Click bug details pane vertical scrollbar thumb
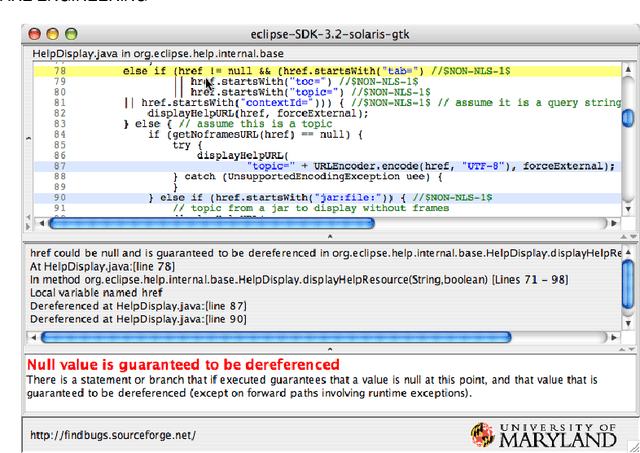Viewport: 640px width, 453px height. coord(628,284)
